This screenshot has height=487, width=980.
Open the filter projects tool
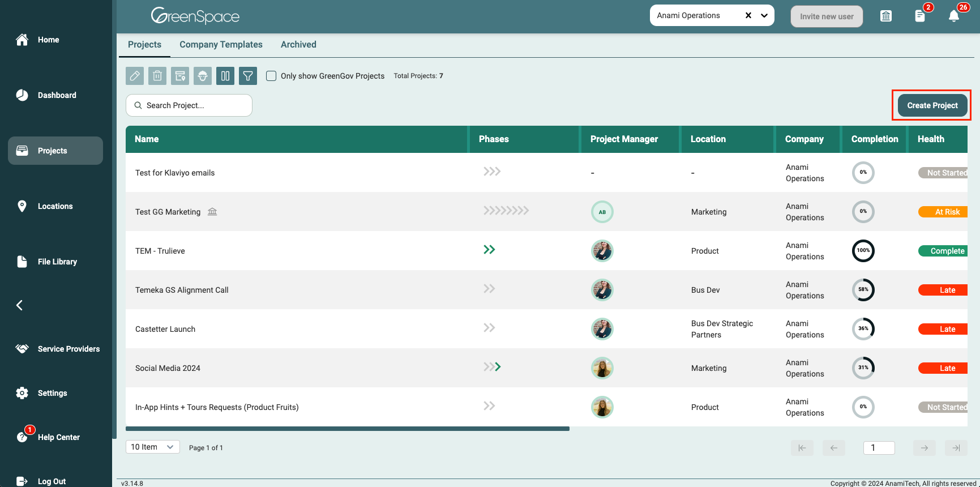pos(248,76)
